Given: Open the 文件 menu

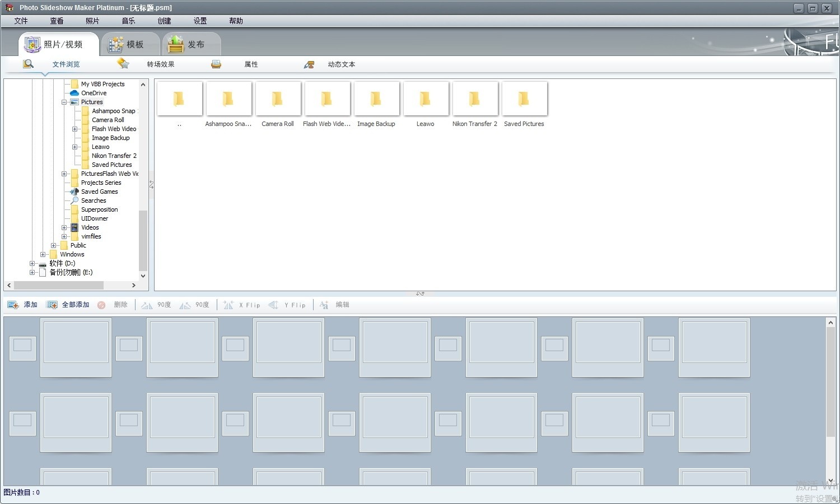Looking at the screenshot, I should coord(21,21).
